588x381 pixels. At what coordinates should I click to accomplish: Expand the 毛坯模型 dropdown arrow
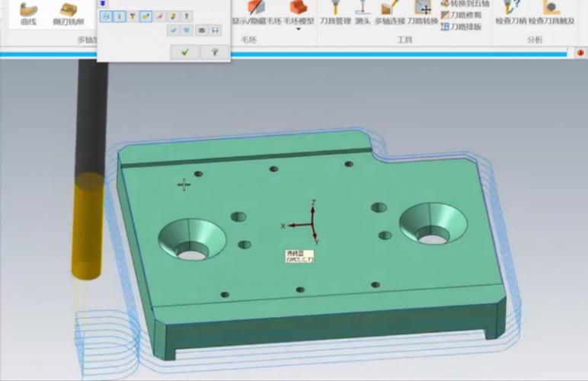[299, 30]
